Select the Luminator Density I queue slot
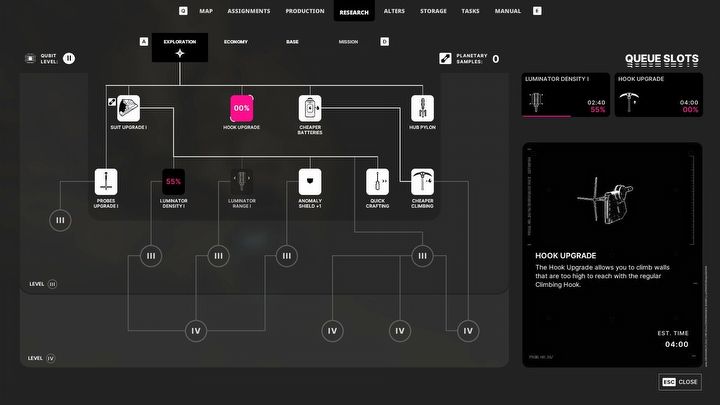The width and height of the screenshot is (720, 405). coord(566,95)
